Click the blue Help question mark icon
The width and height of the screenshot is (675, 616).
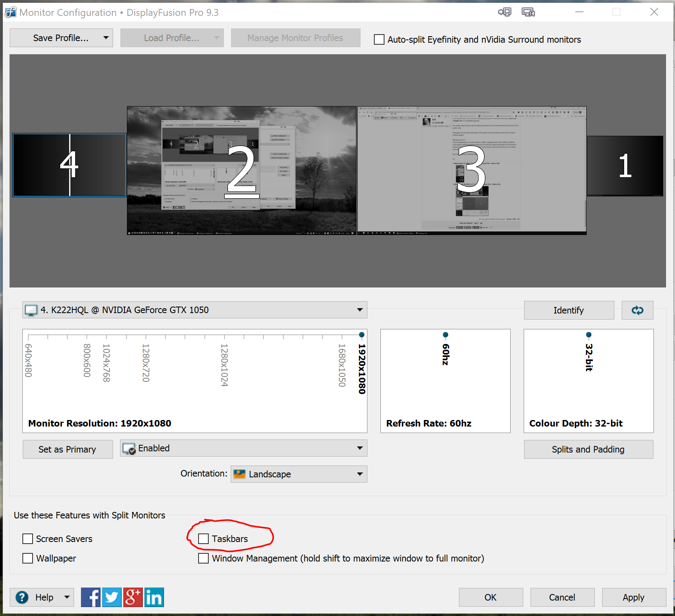(22, 597)
